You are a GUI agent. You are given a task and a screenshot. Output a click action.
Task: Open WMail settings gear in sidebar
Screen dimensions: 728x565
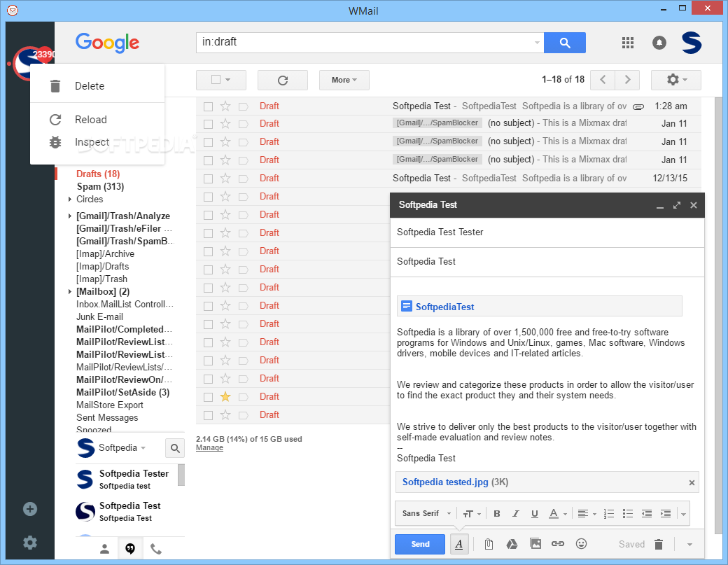30,543
